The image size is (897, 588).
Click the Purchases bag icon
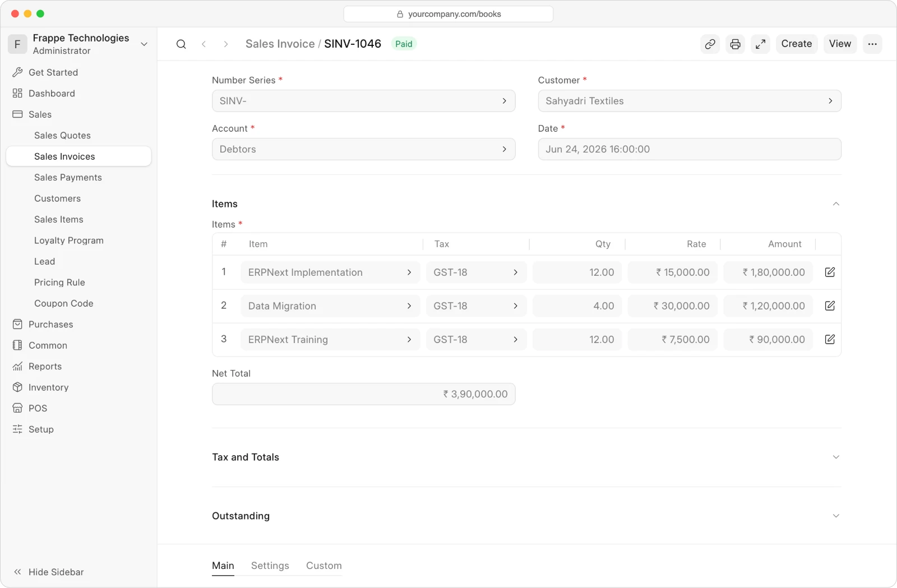pos(17,324)
